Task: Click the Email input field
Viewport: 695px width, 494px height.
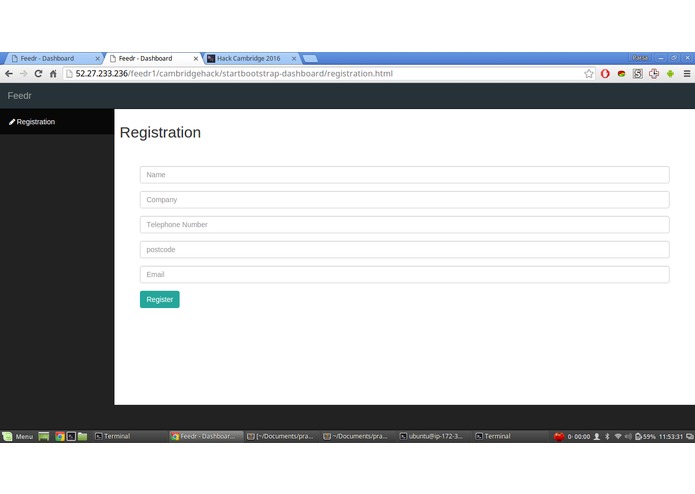Action: tap(405, 275)
